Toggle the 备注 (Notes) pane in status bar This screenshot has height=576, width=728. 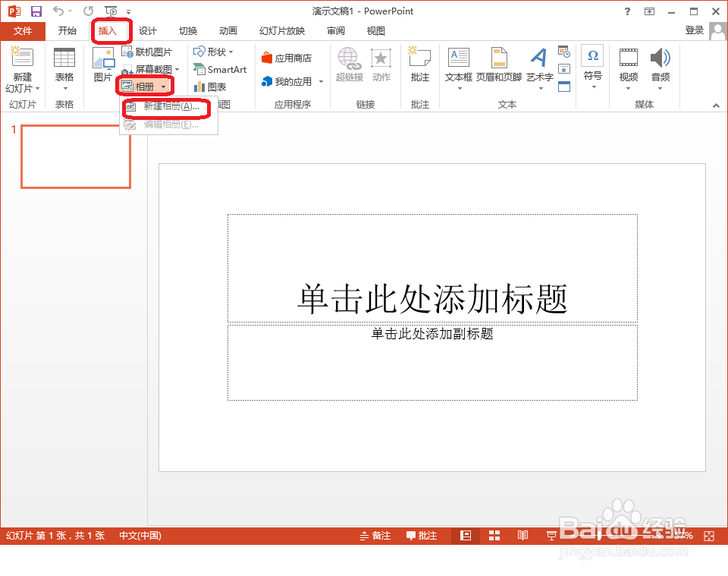pos(375,536)
